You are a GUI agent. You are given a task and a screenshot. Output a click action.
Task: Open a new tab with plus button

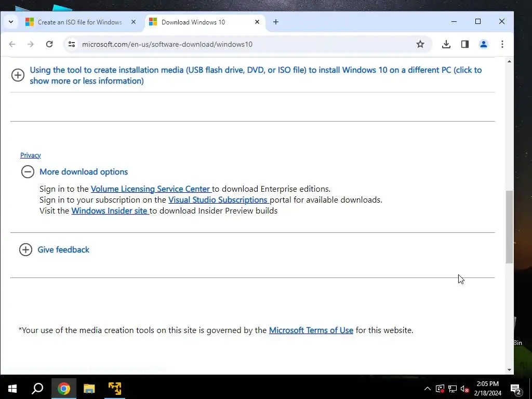[x=276, y=22]
